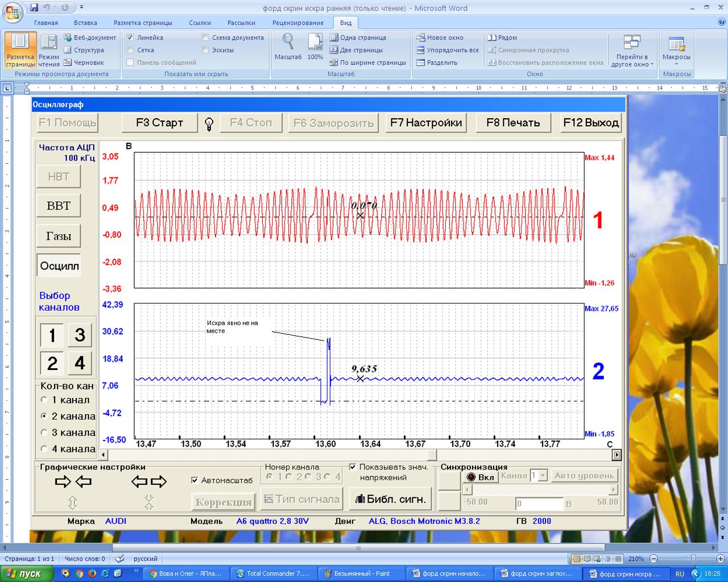Viewport: 728px width, 582px height.
Task: Open a New window (Новое окно)
Action: click(440, 38)
